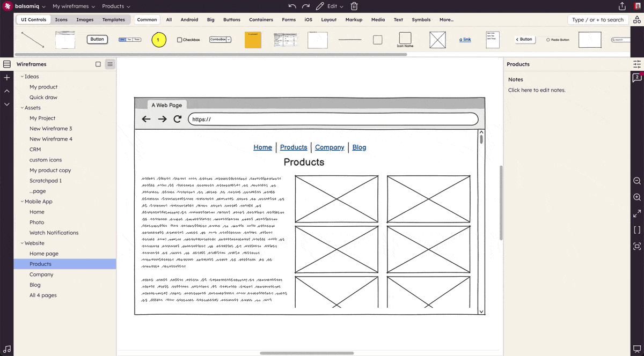The image size is (644, 356).
Task: Click the quick add search field
Action: [x=597, y=20]
